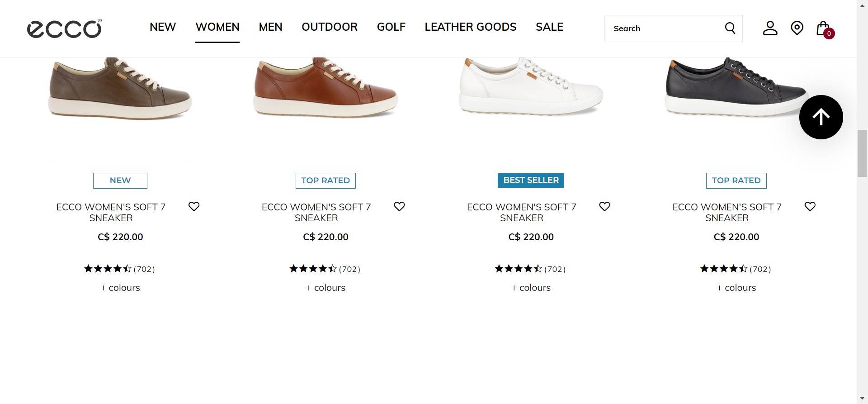The height and width of the screenshot is (404, 868).
Task: Click the ECCO logo
Action: point(64,29)
